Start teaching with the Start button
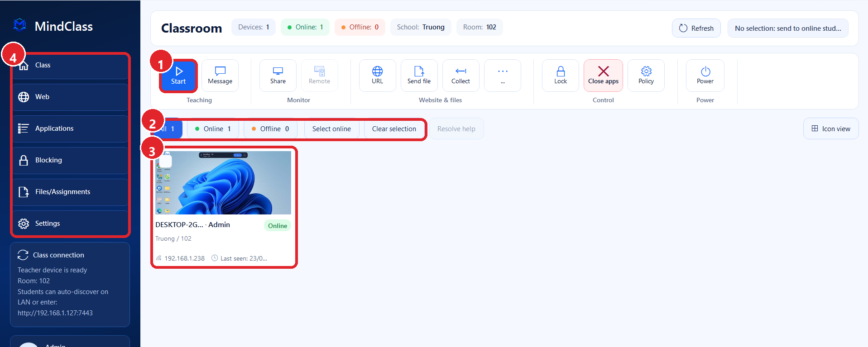The width and height of the screenshot is (868, 347). (x=178, y=76)
